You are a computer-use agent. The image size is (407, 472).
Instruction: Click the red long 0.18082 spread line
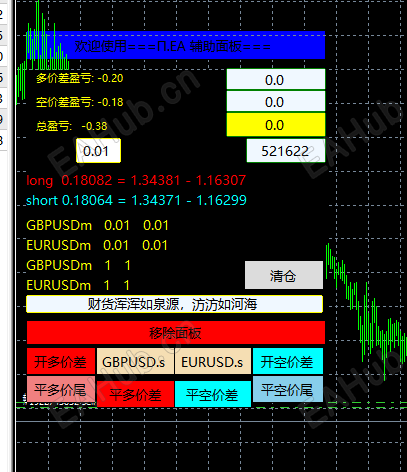pos(136,180)
